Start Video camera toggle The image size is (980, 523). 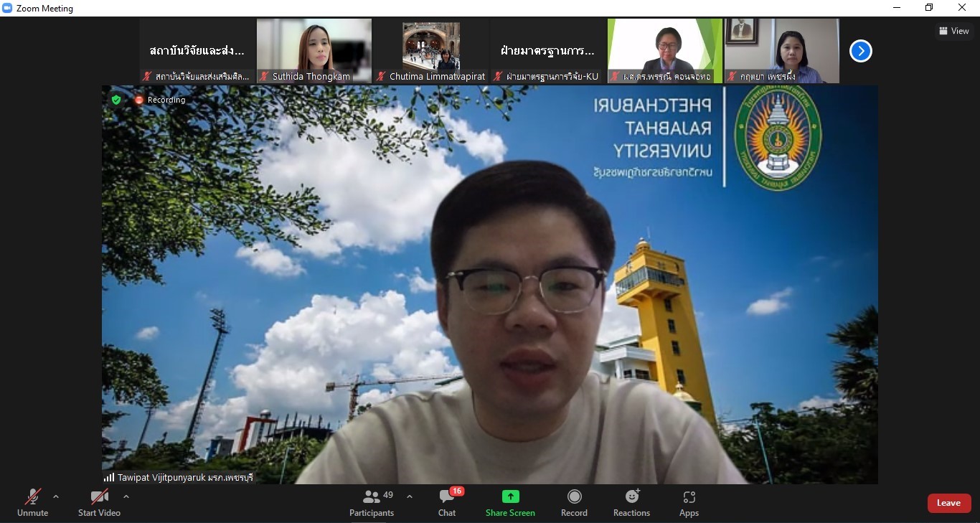[x=99, y=502]
